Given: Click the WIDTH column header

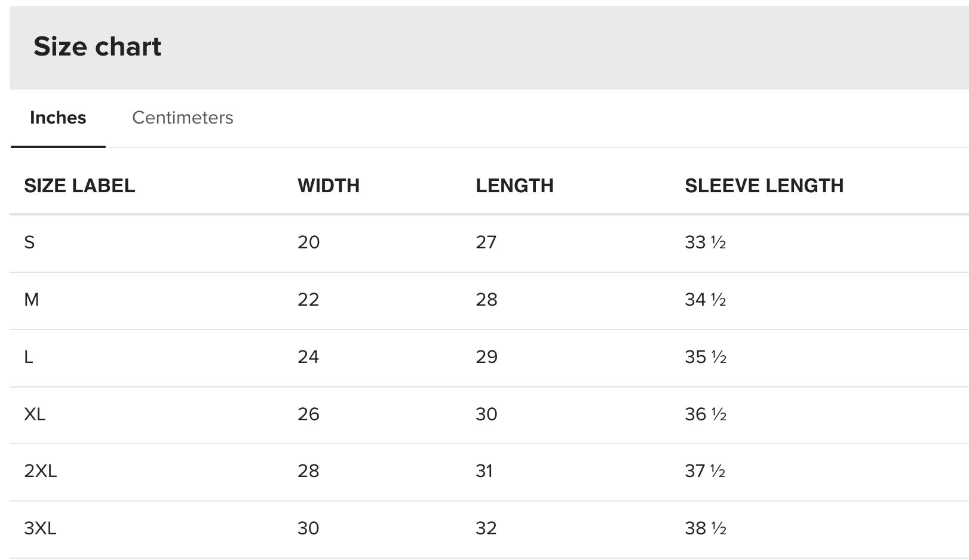Looking at the screenshot, I should click(x=329, y=186).
